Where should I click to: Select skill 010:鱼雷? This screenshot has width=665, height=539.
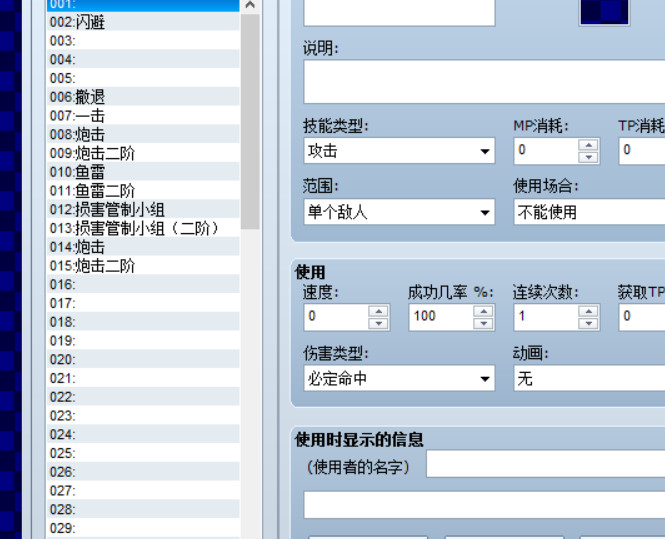point(143,172)
